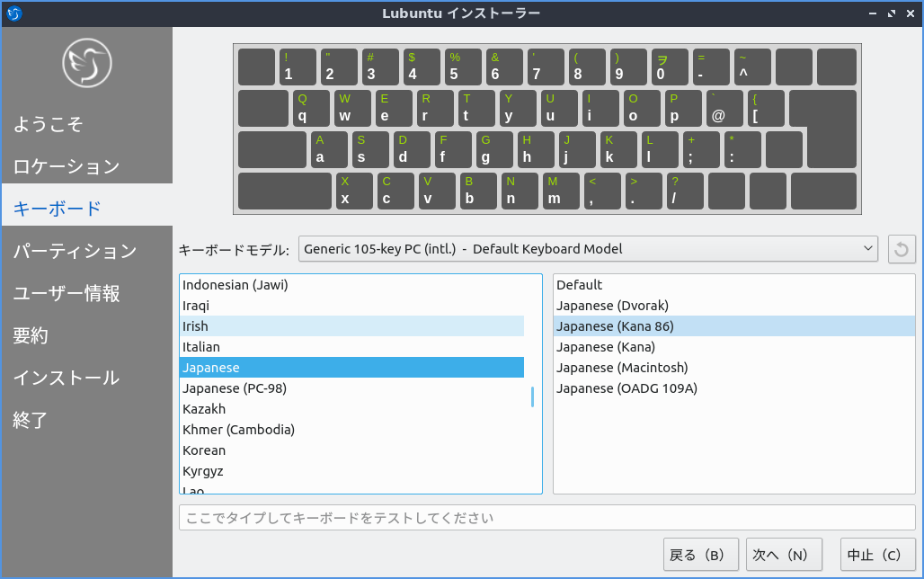The width and height of the screenshot is (924, 579).
Task: Select Iraqi keyboard layout
Action: [x=351, y=306]
